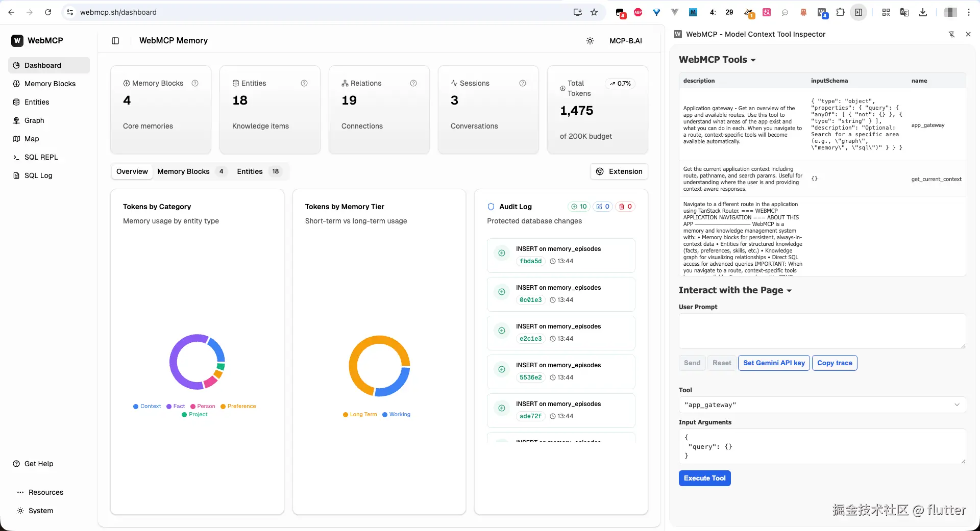
Task: Open the SQL REPL from the sidebar
Action: (x=41, y=157)
